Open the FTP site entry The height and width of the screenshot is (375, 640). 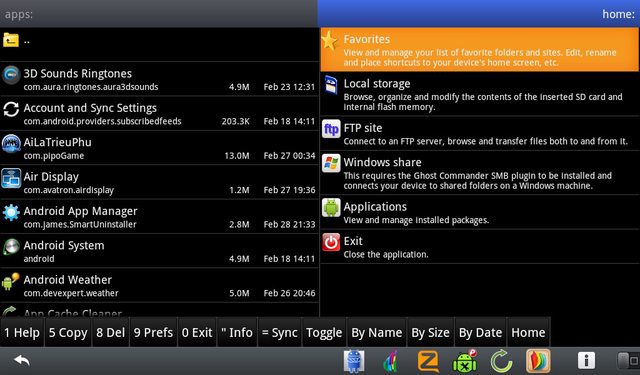pos(480,133)
